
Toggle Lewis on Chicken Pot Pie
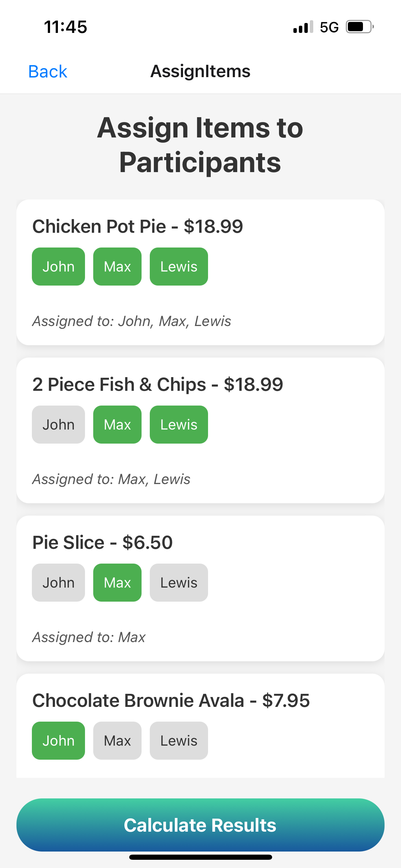[x=179, y=266]
